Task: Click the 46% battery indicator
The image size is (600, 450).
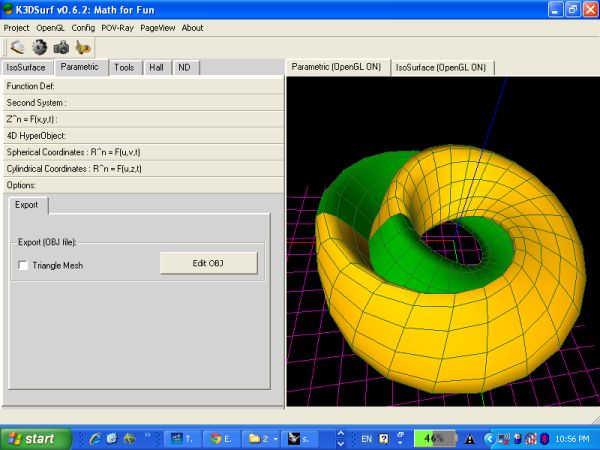Action: [435, 438]
